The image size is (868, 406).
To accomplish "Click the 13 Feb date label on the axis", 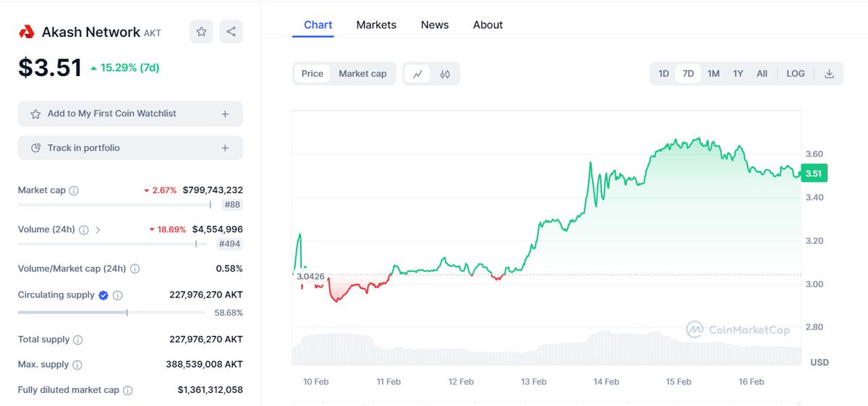I will pos(534,381).
